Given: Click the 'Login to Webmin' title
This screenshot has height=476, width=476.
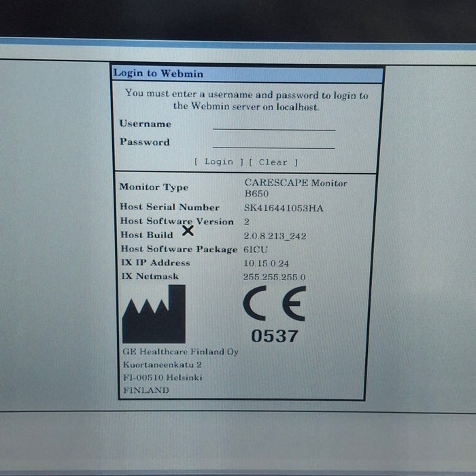Looking at the screenshot, I should point(158,73).
